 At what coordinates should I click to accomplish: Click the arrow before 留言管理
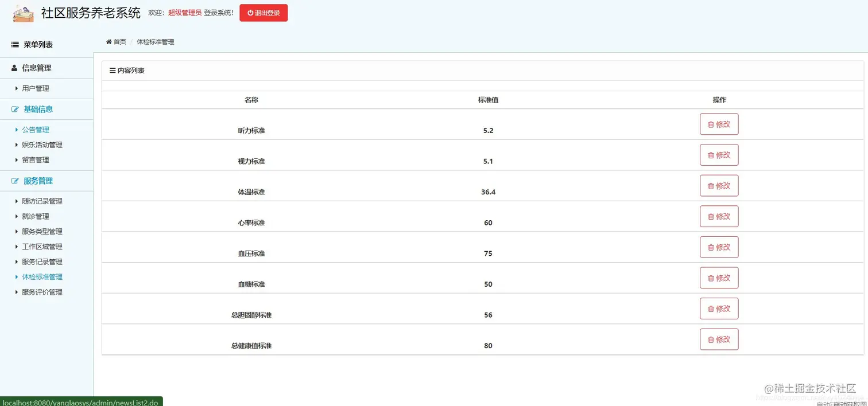coord(17,160)
